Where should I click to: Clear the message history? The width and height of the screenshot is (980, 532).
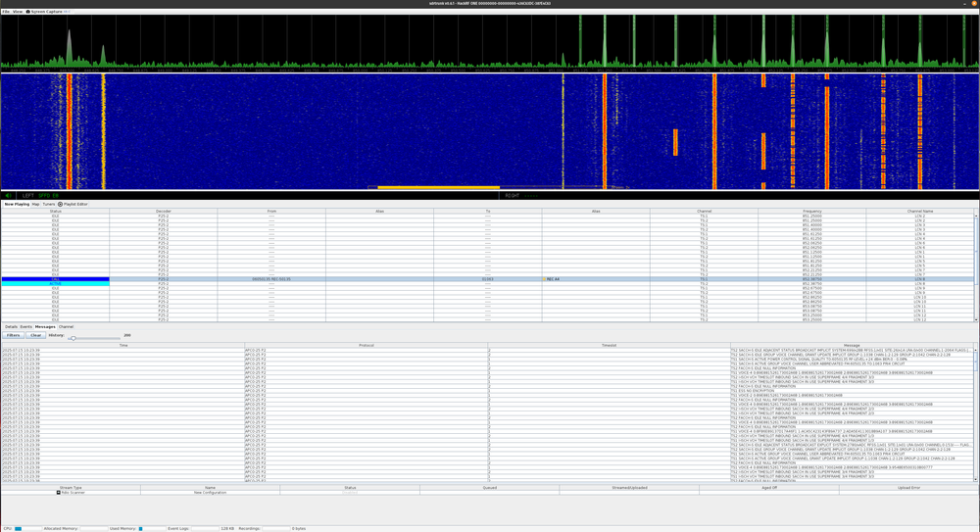click(35, 335)
